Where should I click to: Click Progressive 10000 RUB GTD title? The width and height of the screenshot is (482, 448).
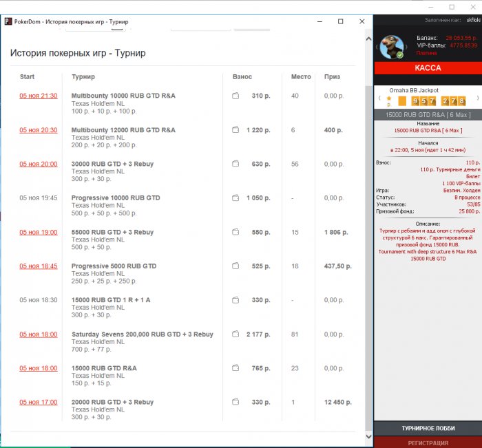116,198
